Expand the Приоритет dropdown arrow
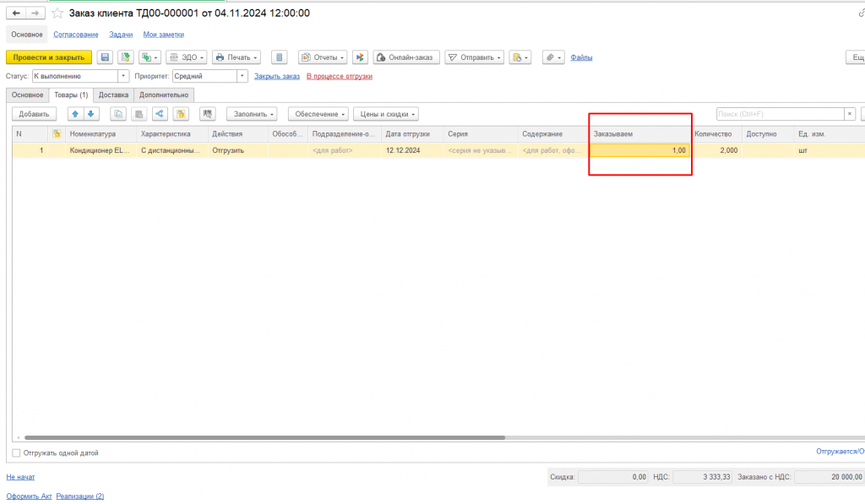865x504 pixels. [x=242, y=76]
